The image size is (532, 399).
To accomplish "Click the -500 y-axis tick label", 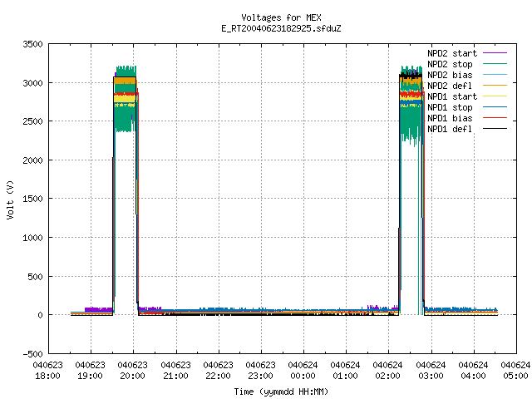I will (33, 354).
